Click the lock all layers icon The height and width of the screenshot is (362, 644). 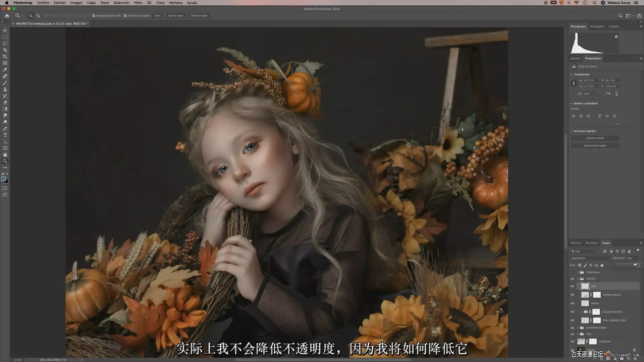click(x=602, y=265)
